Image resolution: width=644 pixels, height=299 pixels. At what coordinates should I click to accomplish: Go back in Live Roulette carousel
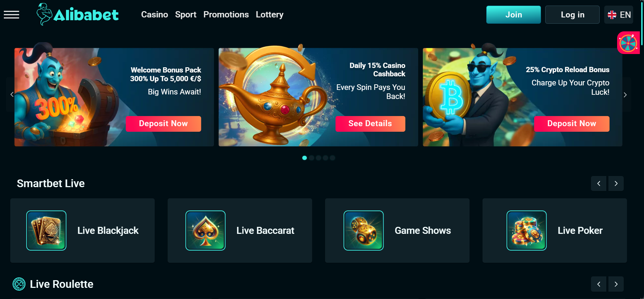pyautogui.click(x=599, y=284)
